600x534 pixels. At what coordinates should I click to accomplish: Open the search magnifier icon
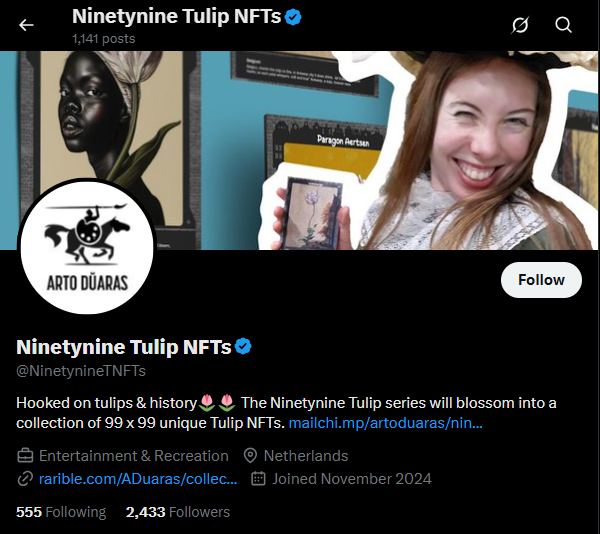tap(563, 25)
